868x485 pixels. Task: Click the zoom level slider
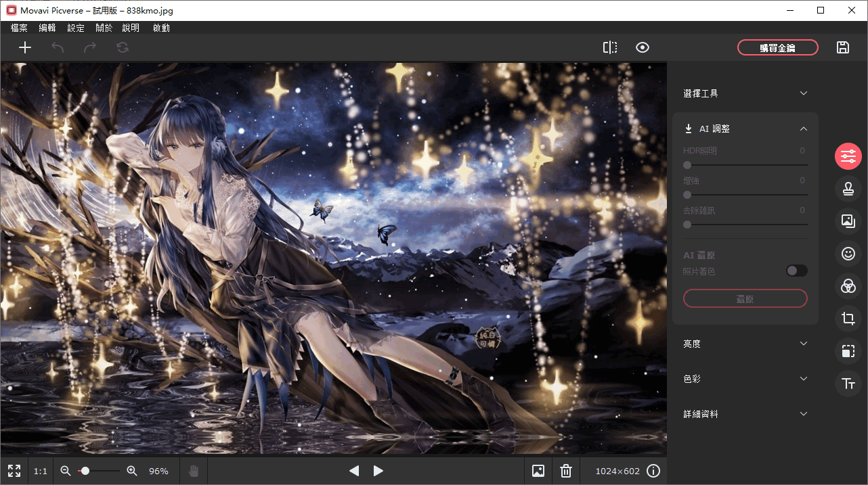(99, 471)
